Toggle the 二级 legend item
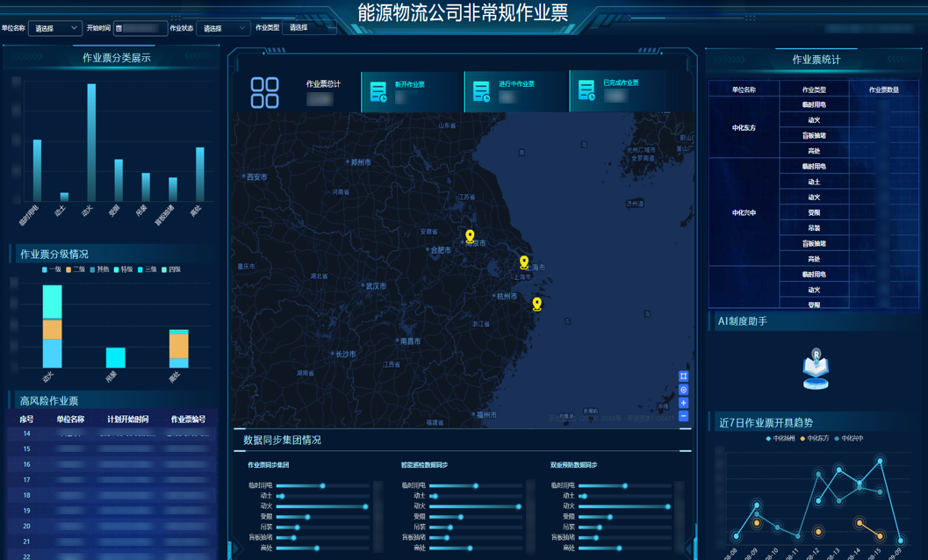 (x=76, y=269)
